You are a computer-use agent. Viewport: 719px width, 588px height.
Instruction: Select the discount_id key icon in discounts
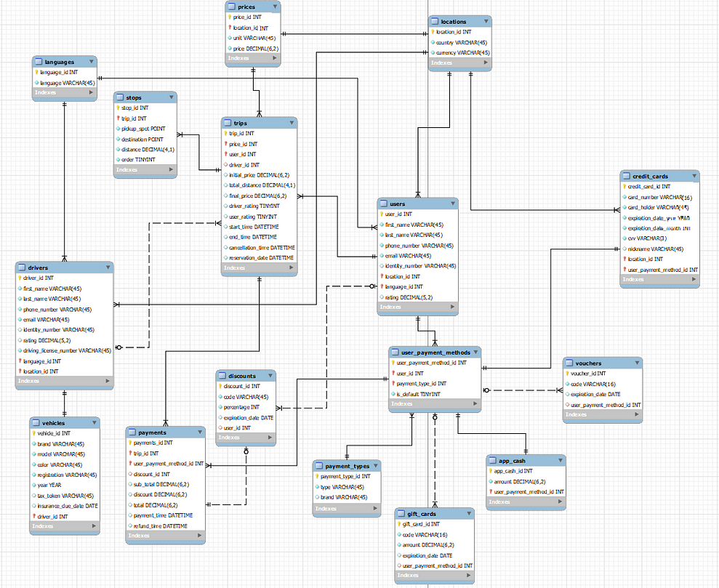click(220, 386)
